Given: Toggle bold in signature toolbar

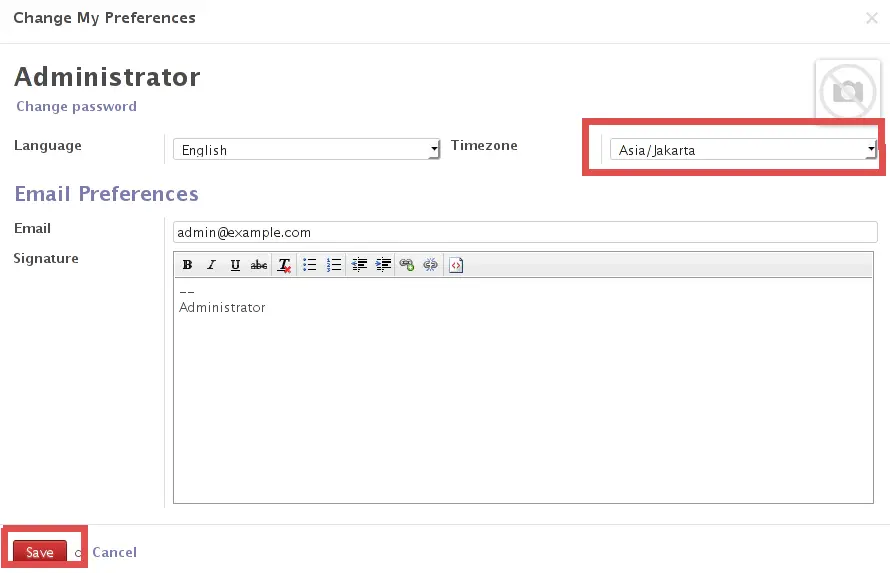Looking at the screenshot, I should point(187,265).
